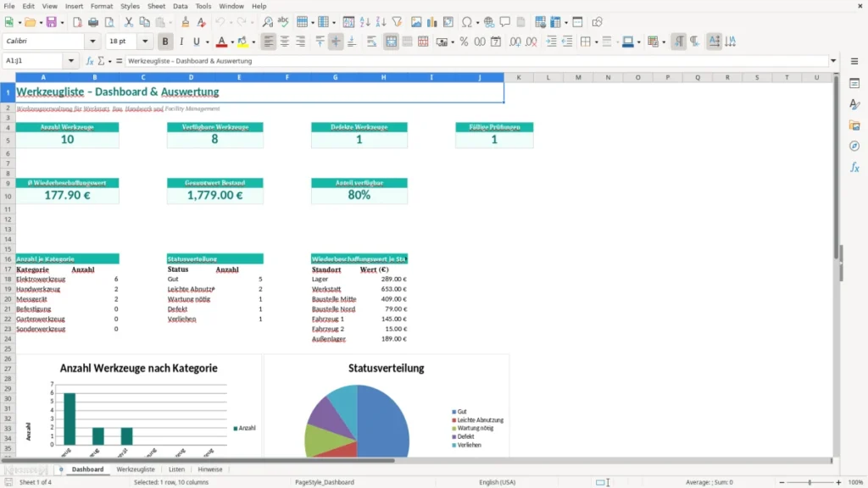Open the Tools menu

coord(203,6)
